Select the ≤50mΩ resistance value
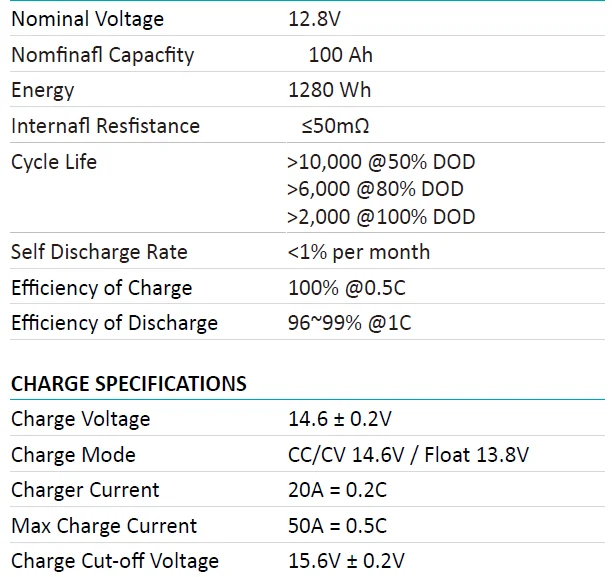The image size is (612, 577). (x=342, y=126)
